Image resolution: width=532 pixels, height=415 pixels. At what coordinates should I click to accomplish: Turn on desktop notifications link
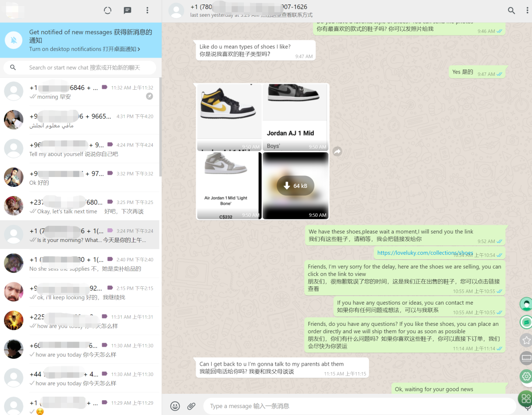(x=84, y=49)
